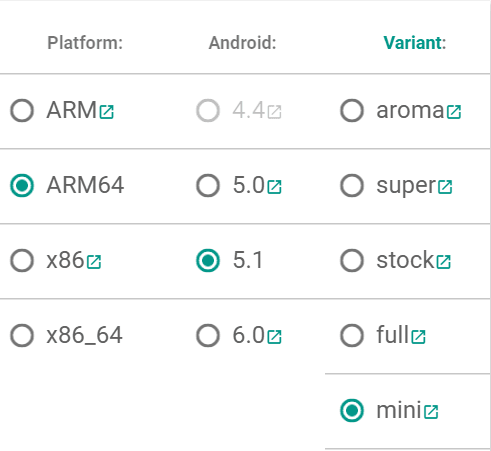Open external link icon next to mini

(431, 412)
